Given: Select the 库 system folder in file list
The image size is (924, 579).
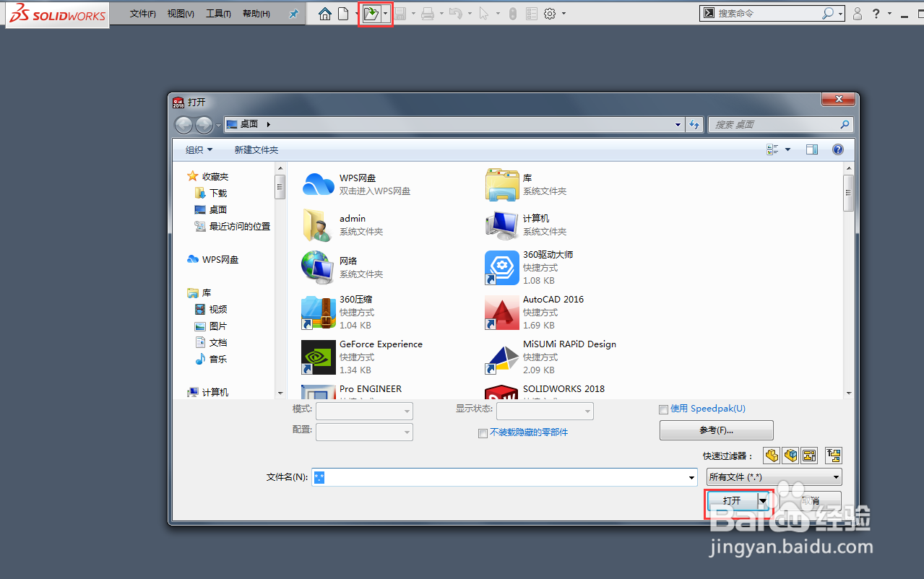Looking at the screenshot, I should point(527,184).
